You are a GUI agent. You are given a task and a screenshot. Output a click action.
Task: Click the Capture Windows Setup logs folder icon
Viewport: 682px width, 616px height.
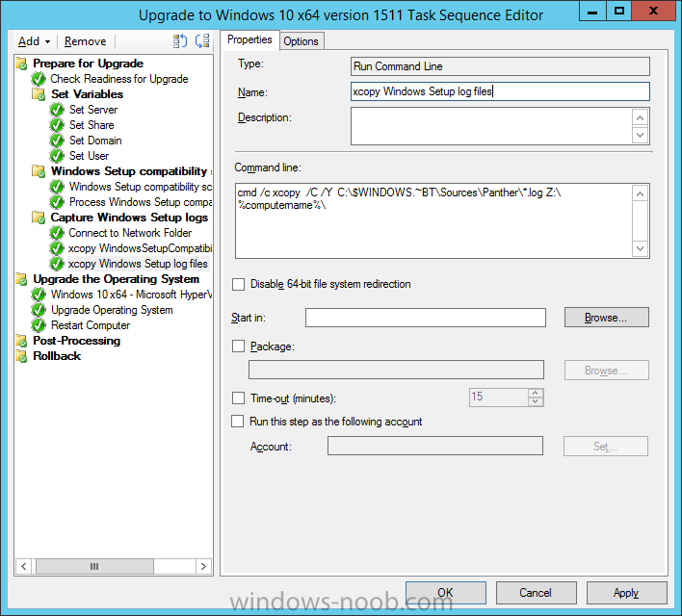39,218
